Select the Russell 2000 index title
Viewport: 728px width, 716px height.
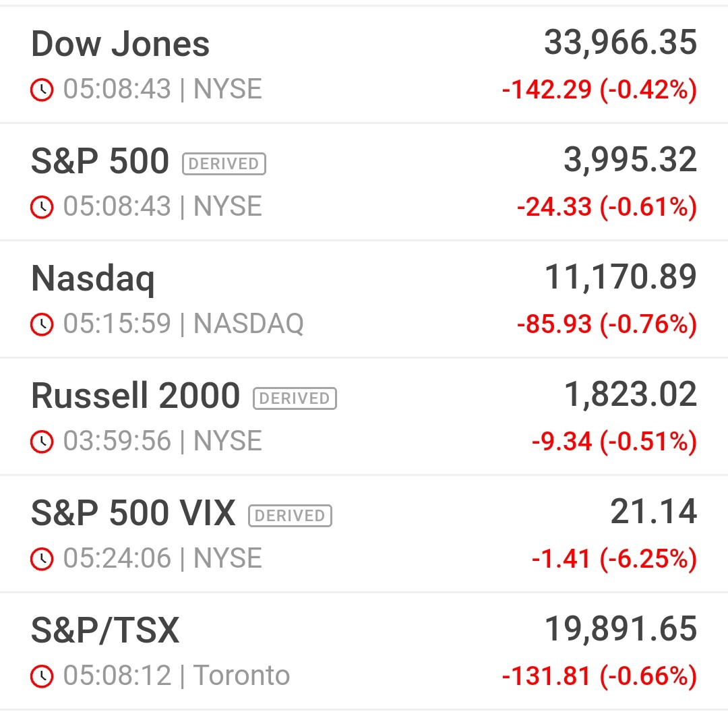(135, 396)
